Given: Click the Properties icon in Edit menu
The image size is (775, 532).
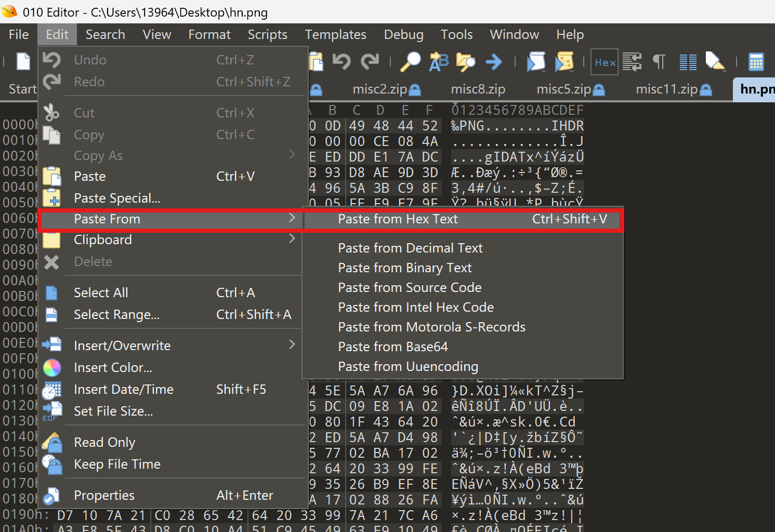Looking at the screenshot, I should click(x=51, y=496).
